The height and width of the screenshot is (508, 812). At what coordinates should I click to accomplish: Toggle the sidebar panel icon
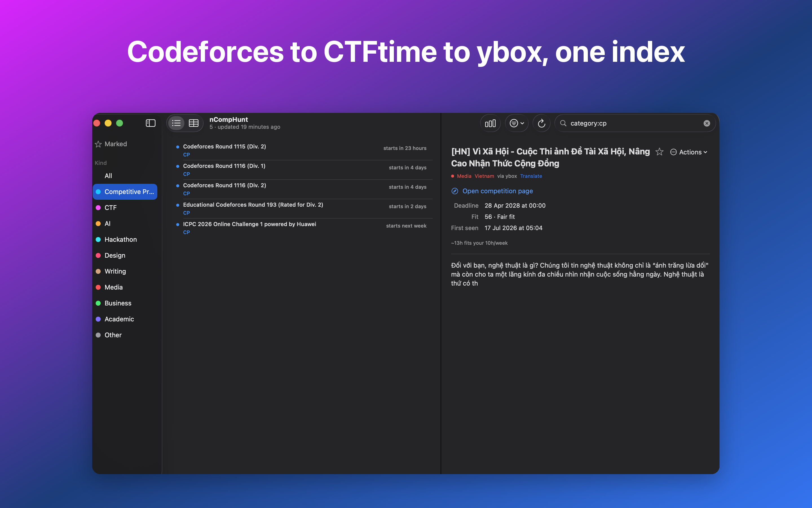click(150, 123)
